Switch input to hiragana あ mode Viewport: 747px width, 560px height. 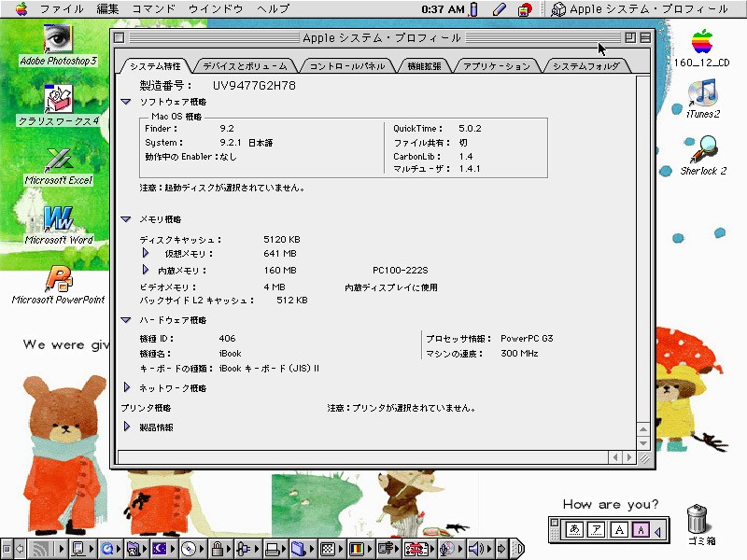[x=574, y=529]
